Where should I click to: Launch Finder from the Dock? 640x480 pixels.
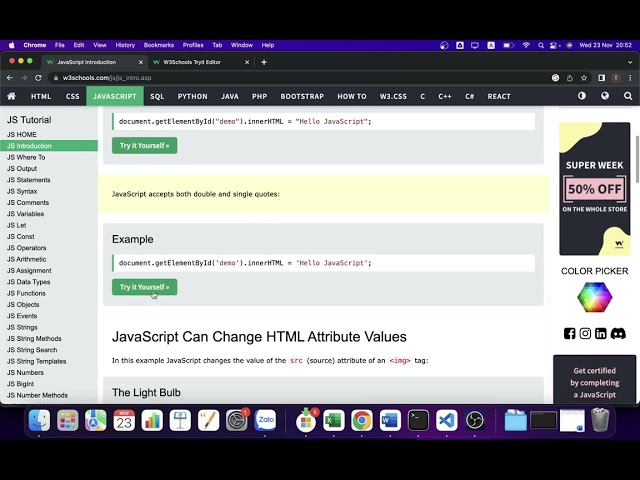(x=40, y=420)
